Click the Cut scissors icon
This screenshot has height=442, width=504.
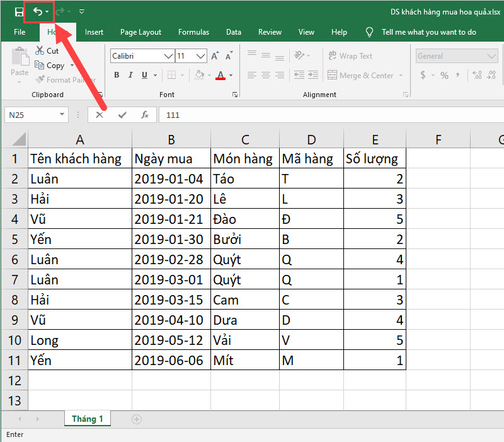click(x=40, y=50)
